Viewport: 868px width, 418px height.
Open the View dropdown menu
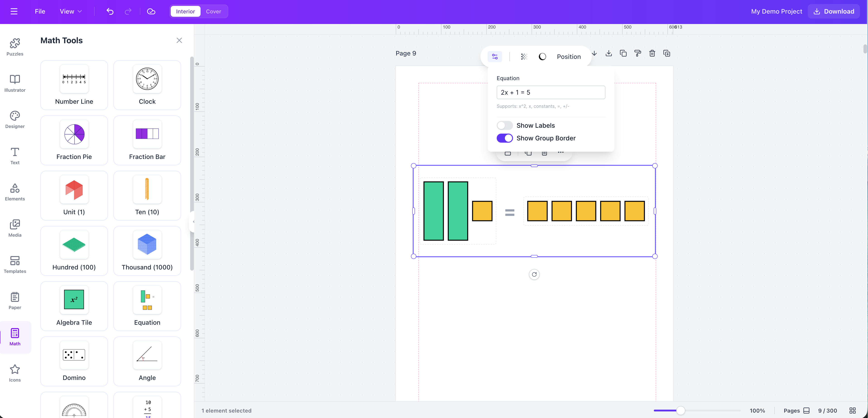[x=70, y=11]
